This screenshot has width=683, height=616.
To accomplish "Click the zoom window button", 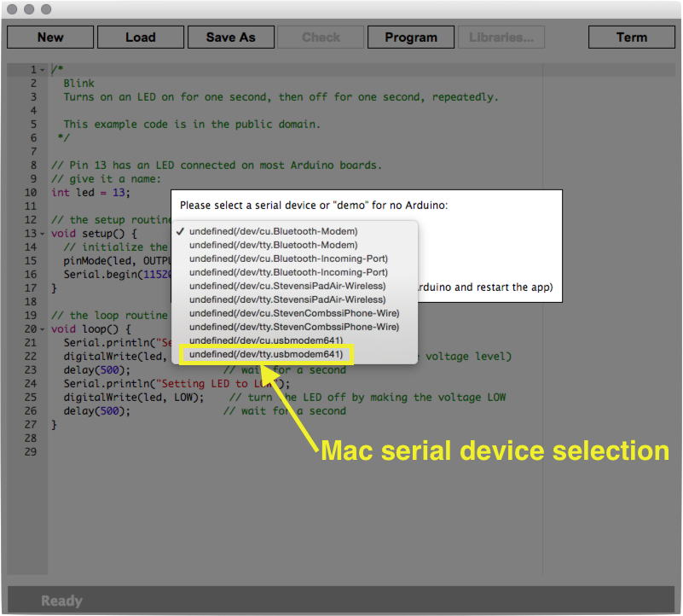I will (x=46, y=9).
